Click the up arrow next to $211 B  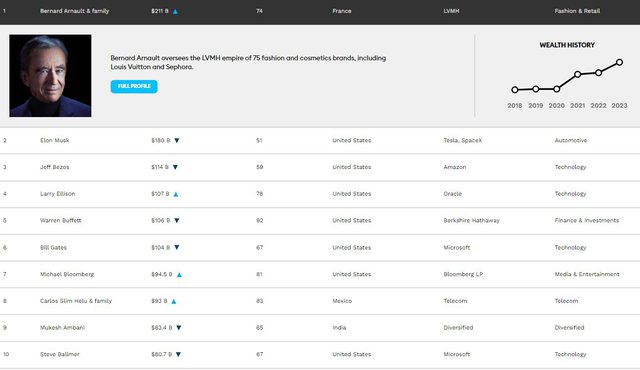tap(175, 11)
